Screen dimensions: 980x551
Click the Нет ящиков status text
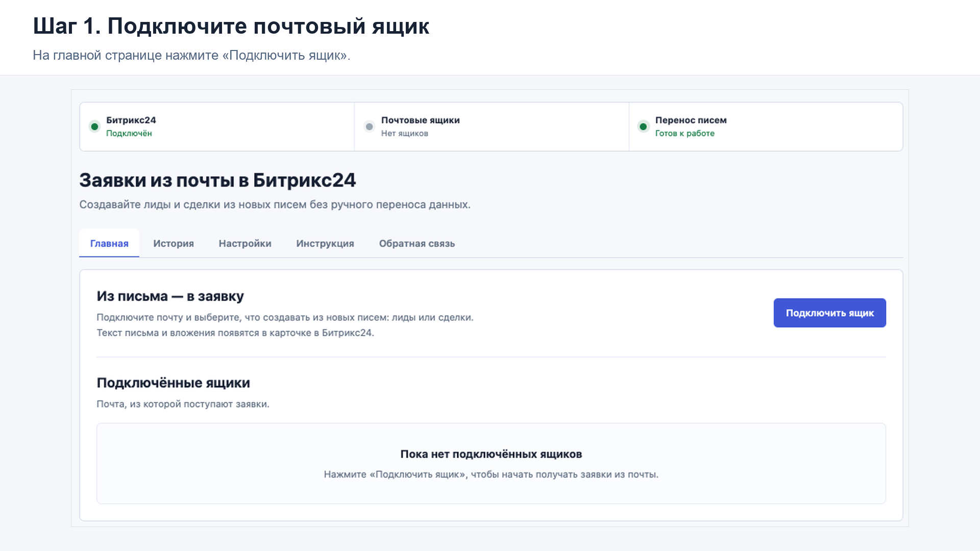click(x=405, y=133)
